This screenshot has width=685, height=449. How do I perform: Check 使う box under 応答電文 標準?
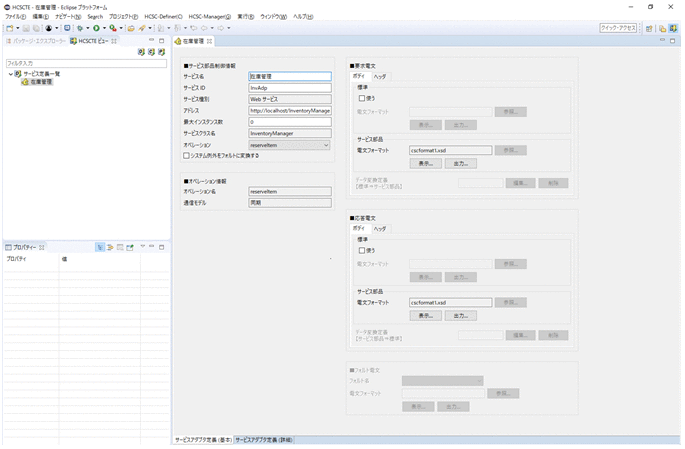(362, 250)
